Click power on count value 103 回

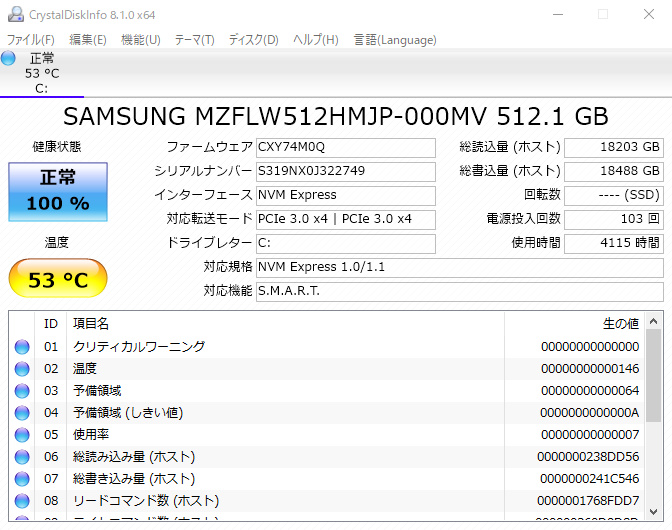614,219
